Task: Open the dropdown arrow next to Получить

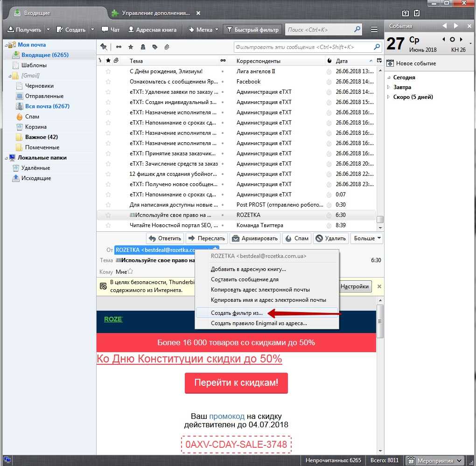Action: click(47, 29)
